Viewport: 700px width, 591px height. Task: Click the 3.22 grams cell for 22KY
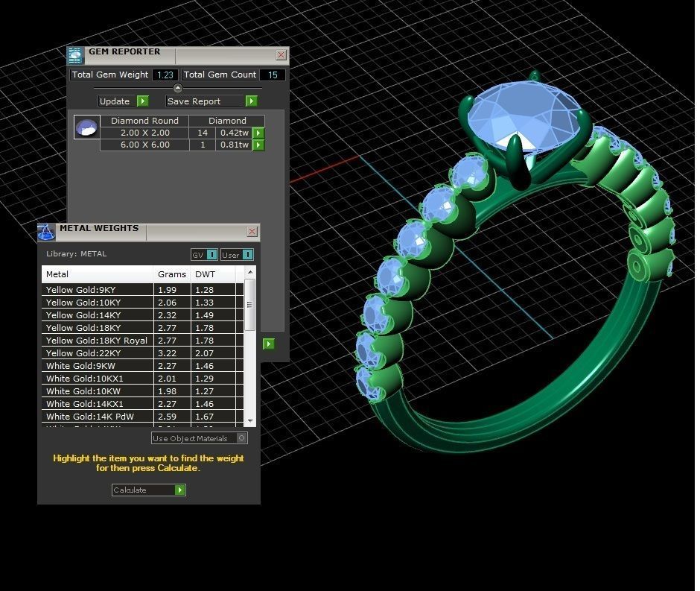tap(172, 353)
